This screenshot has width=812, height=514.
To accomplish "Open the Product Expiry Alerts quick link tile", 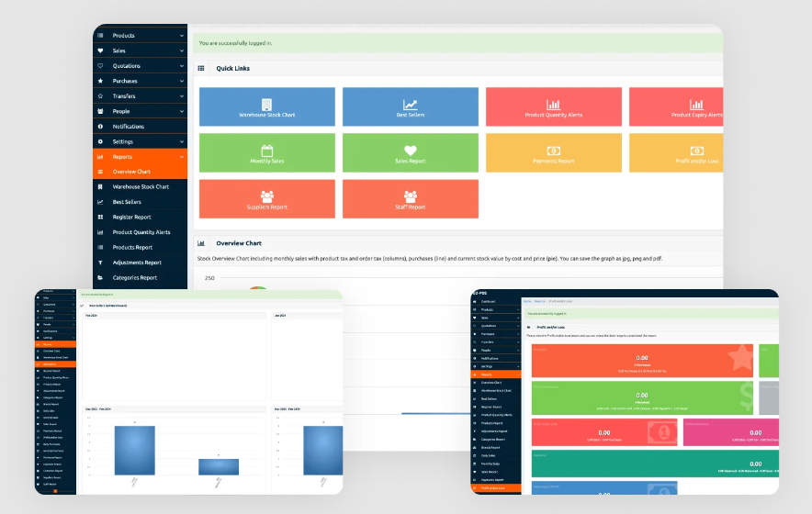I will [676, 106].
